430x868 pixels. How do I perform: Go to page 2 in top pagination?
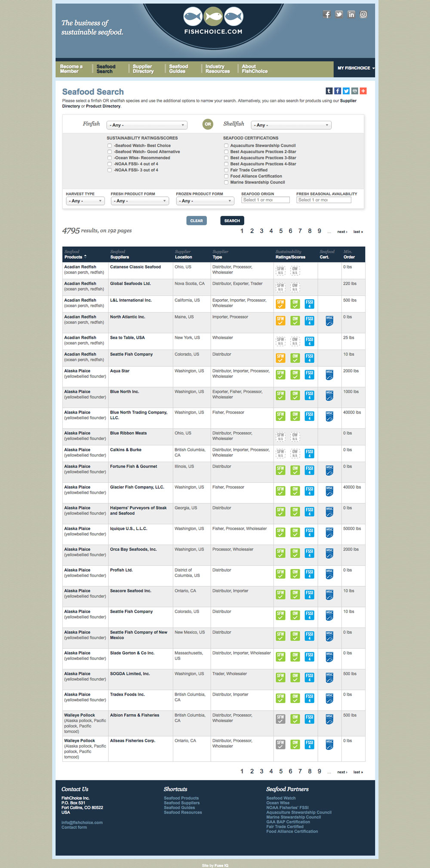tap(252, 231)
